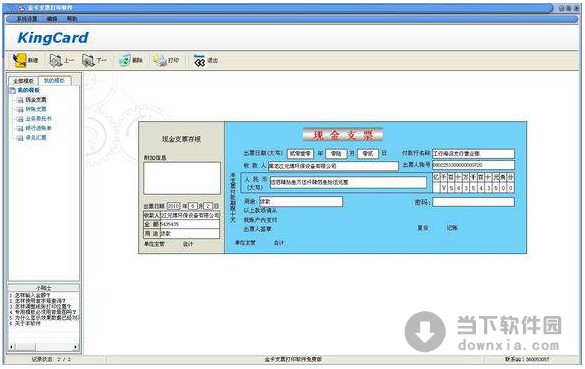Open tip 2 in the tips list
Screen dimensions: 585x369
point(37,301)
